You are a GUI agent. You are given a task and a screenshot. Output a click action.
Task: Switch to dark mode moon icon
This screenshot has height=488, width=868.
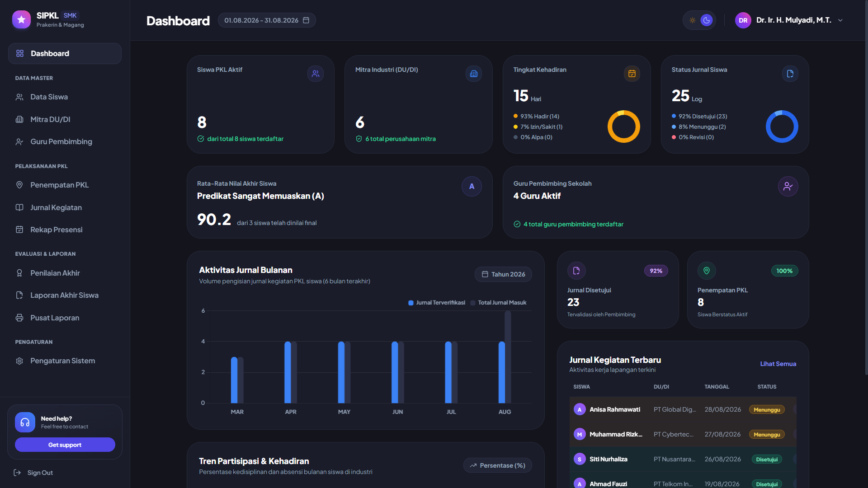pos(706,20)
